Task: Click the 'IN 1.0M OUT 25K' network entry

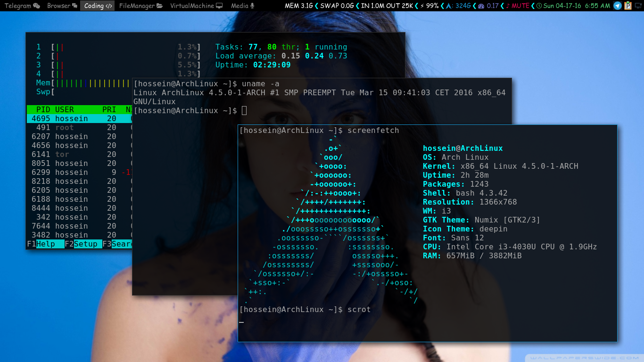Action: tap(387, 6)
